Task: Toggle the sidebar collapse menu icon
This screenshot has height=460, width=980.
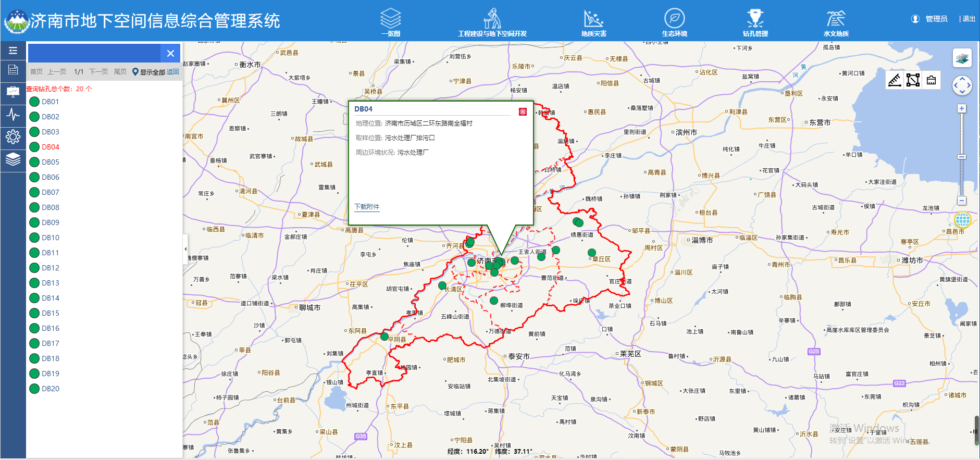Action: 13,51
